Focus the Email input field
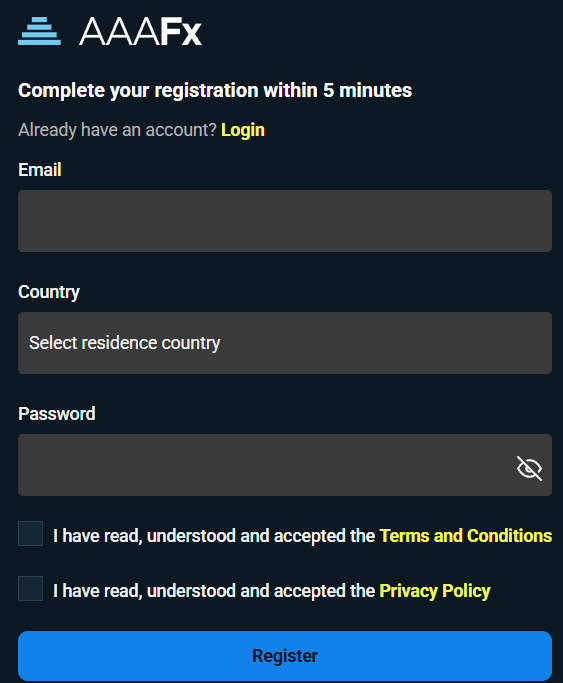This screenshot has width=563, height=683. point(285,221)
